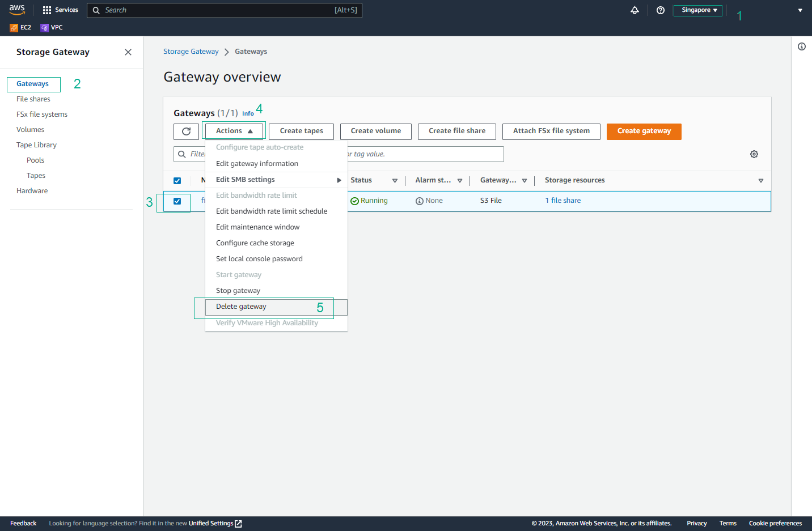Click the orange Create gateway button

644,131
